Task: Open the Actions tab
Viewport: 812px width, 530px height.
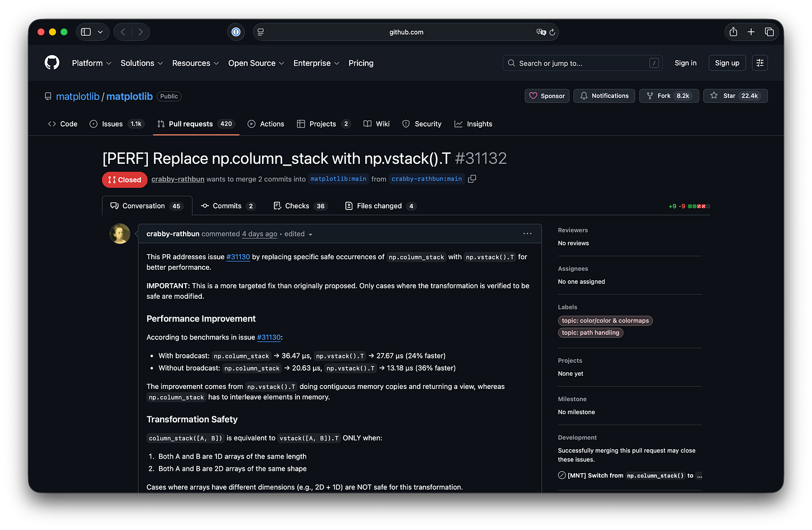Action: tap(266, 124)
